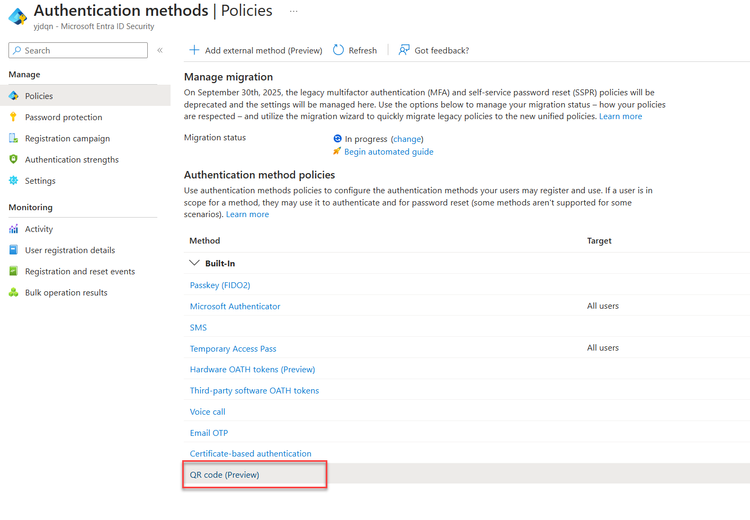Viewport: 750px width, 520px height.
Task: Click the Policies shield icon in sidebar
Action: coord(14,96)
